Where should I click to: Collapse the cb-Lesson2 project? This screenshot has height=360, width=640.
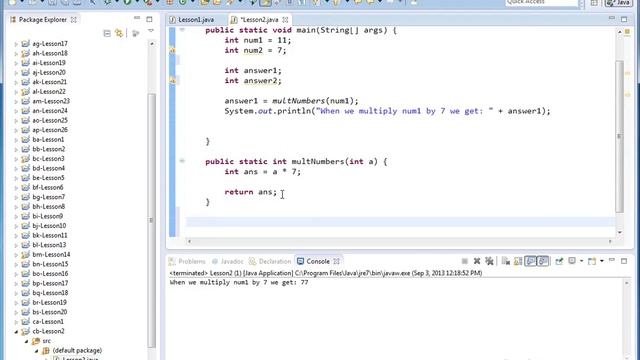coord(16,331)
